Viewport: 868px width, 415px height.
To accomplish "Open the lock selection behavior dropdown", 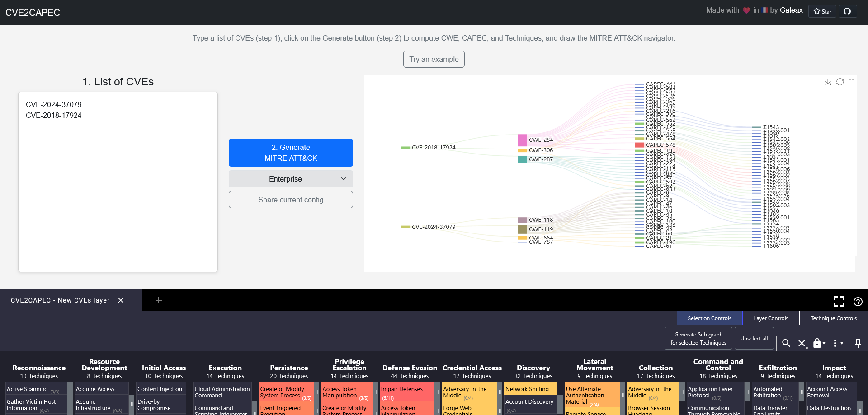I will coord(819,343).
